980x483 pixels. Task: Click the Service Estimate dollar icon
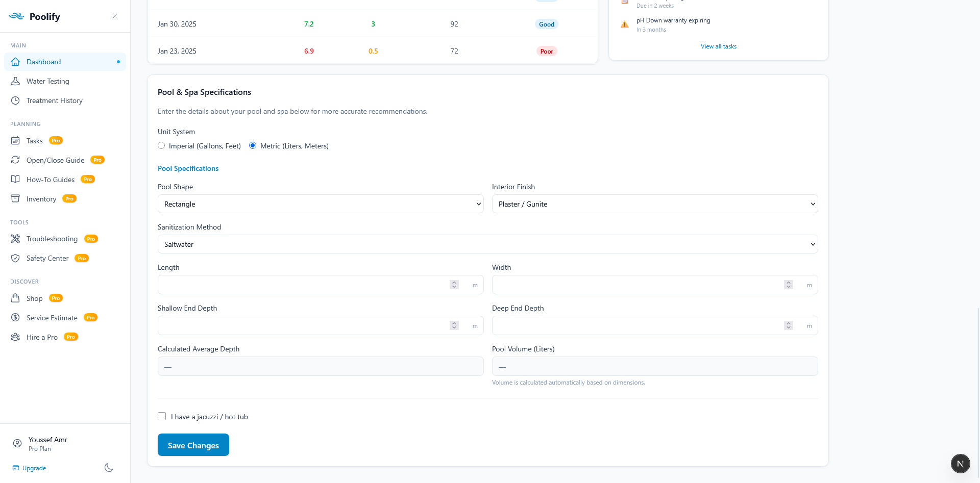click(15, 318)
